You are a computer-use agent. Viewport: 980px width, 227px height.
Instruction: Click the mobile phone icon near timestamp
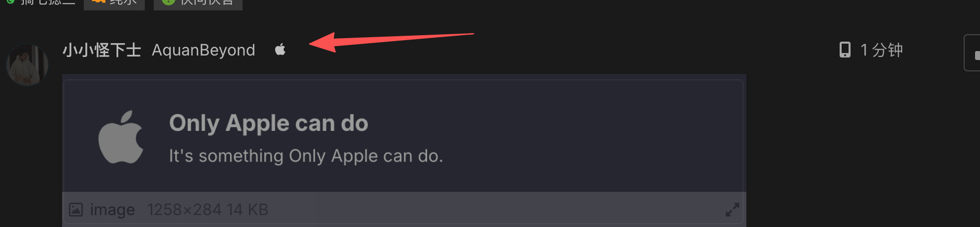click(x=845, y=50)
